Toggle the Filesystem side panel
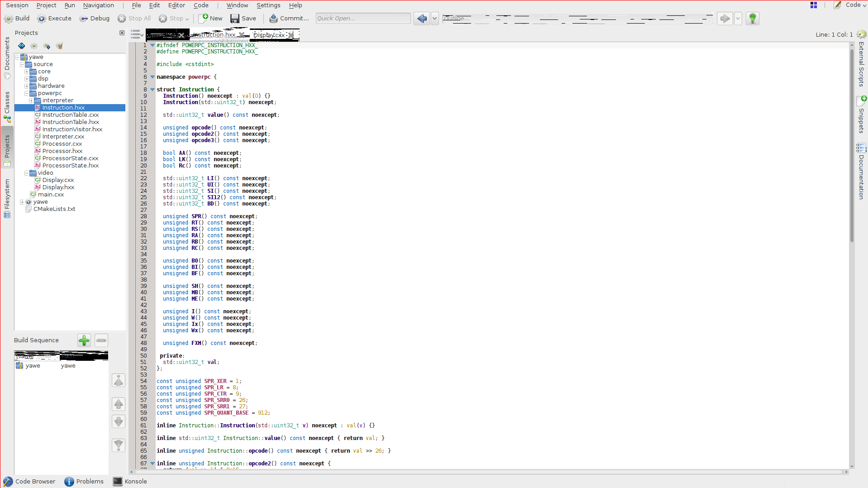Viewport: 868px width, 488px height. [7, 198]
